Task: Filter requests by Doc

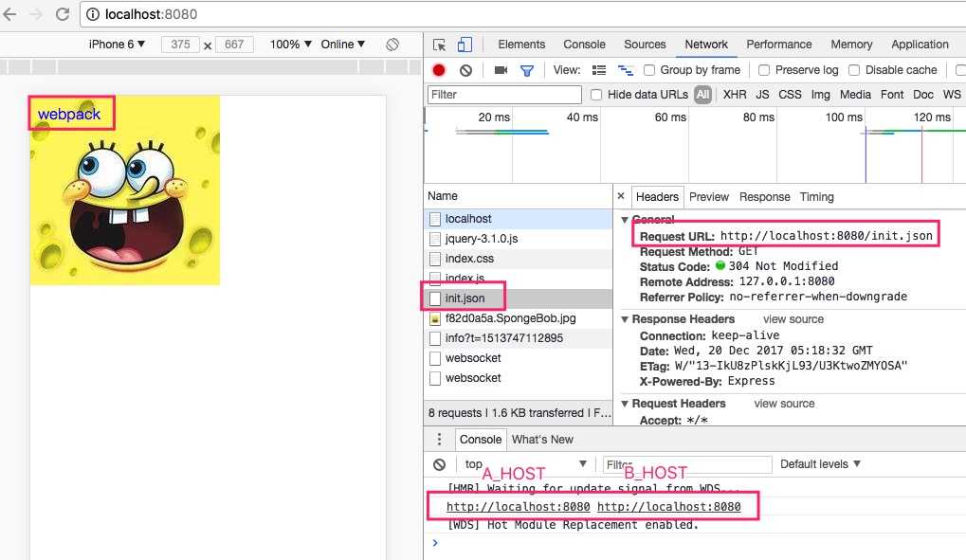Action: (x=923, y=94)
